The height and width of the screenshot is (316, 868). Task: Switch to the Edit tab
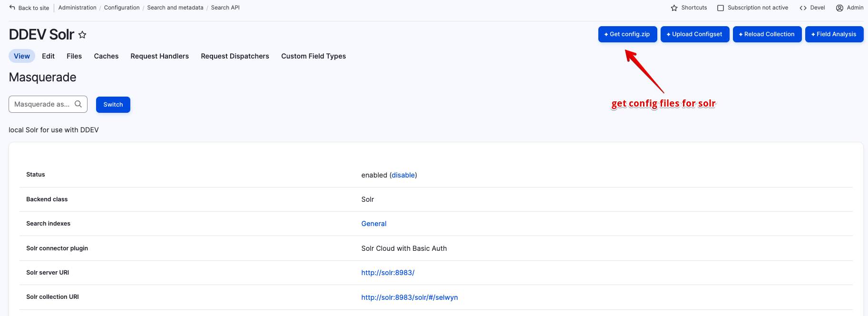(48, 56)
